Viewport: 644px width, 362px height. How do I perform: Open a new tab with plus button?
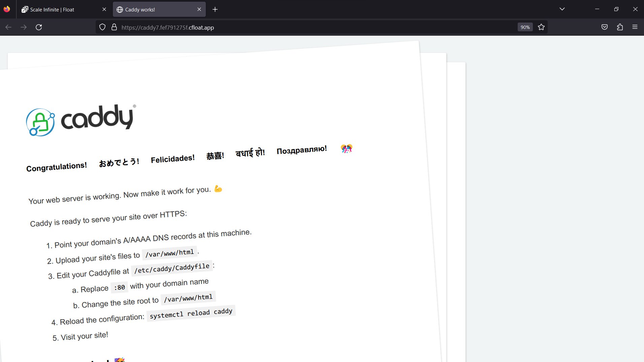pos(215,9)
